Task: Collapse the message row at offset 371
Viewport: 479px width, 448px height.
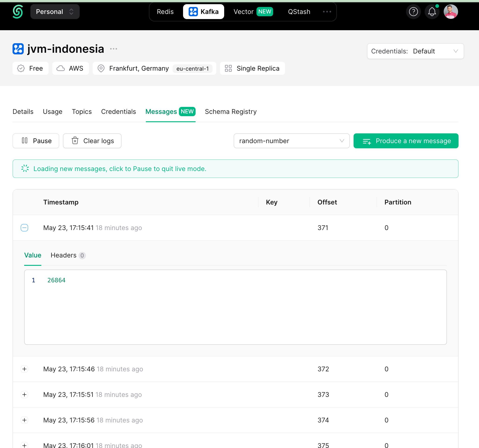Action: coord(24,228)
